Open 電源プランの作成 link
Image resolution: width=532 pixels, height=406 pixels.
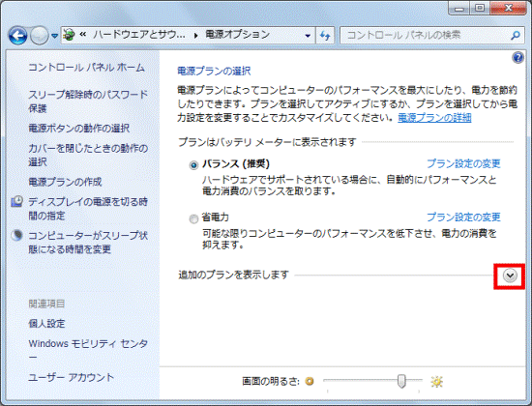65,182
